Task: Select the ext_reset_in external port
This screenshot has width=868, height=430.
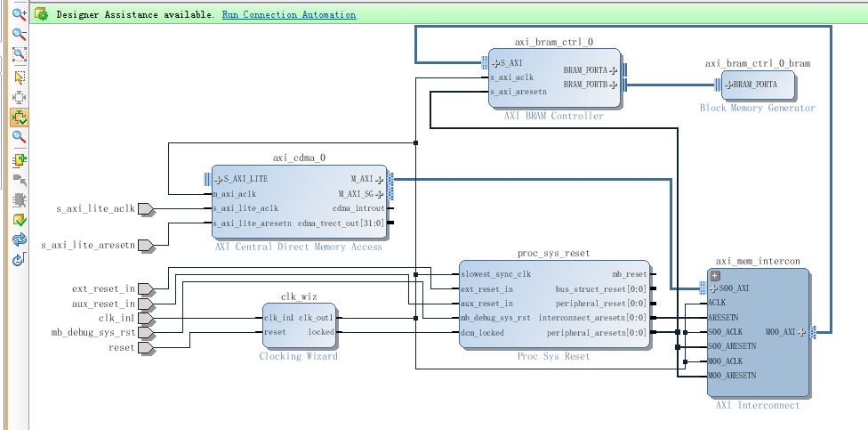Action: [146, 289]
